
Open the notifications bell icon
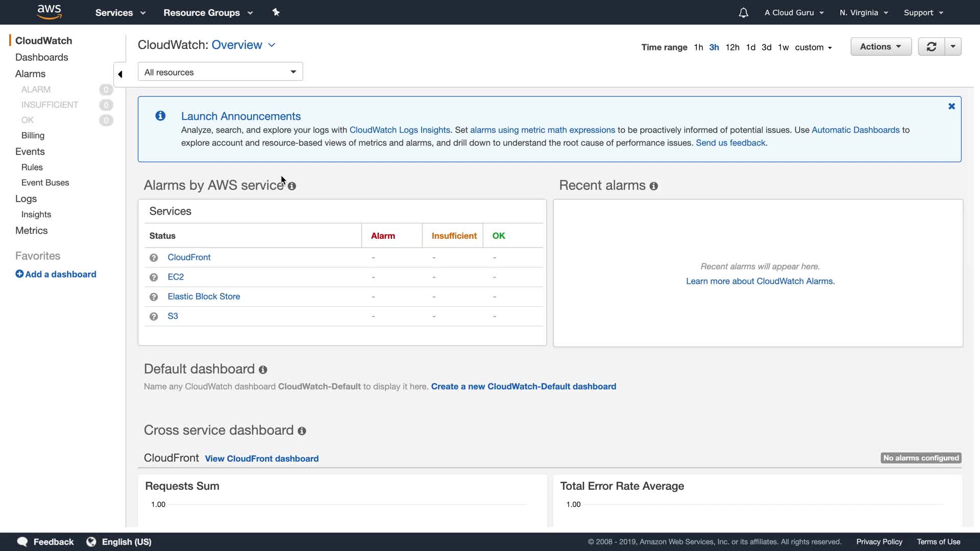pos(743,13)
